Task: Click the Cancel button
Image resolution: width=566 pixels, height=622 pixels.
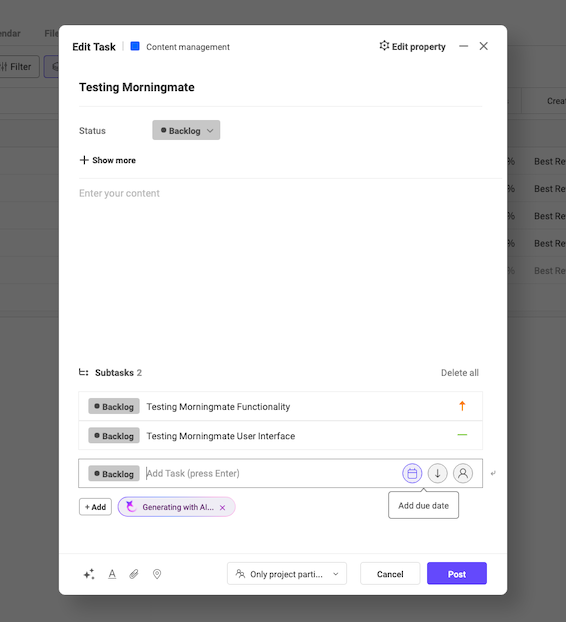Action: click(390, 574)
